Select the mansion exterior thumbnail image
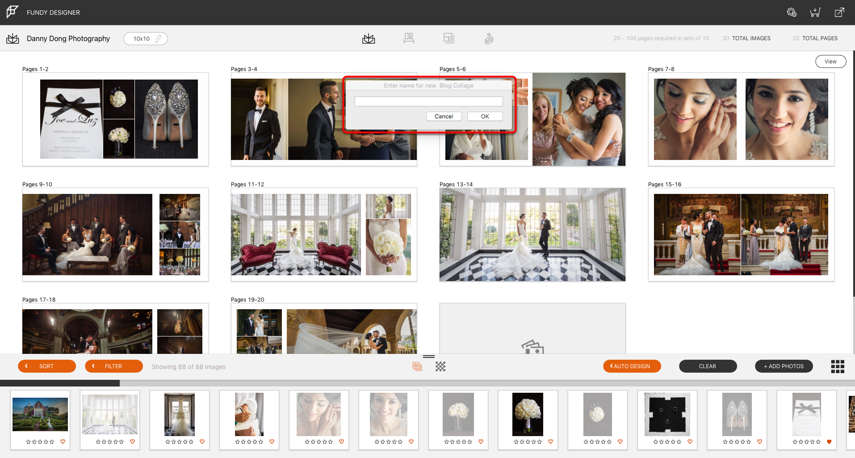Viewport: 855px width, 458px height. (40, 414)
